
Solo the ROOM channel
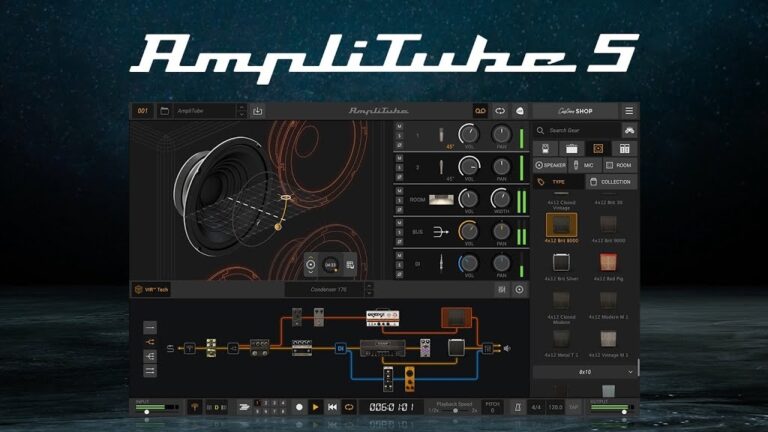(399, 200)
